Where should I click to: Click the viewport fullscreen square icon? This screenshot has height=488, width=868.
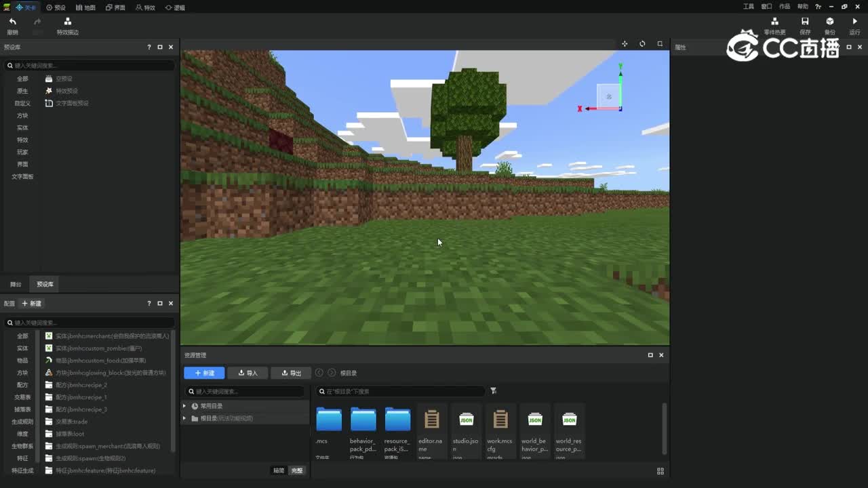point(660,44)
